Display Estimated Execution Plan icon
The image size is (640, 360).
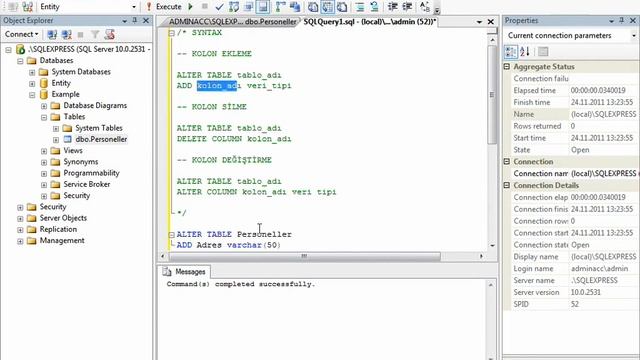pos(234,7)
